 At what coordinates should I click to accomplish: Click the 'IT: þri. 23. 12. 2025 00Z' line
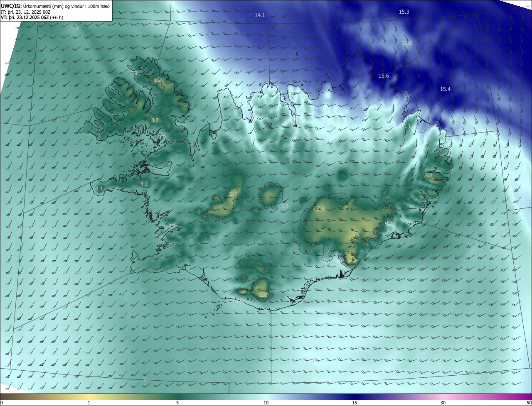click(26, 12)
